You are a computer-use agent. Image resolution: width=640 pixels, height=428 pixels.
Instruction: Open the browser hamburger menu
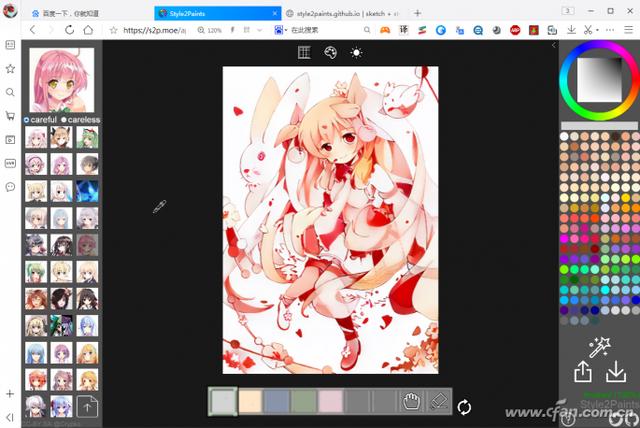coord(629,30)
